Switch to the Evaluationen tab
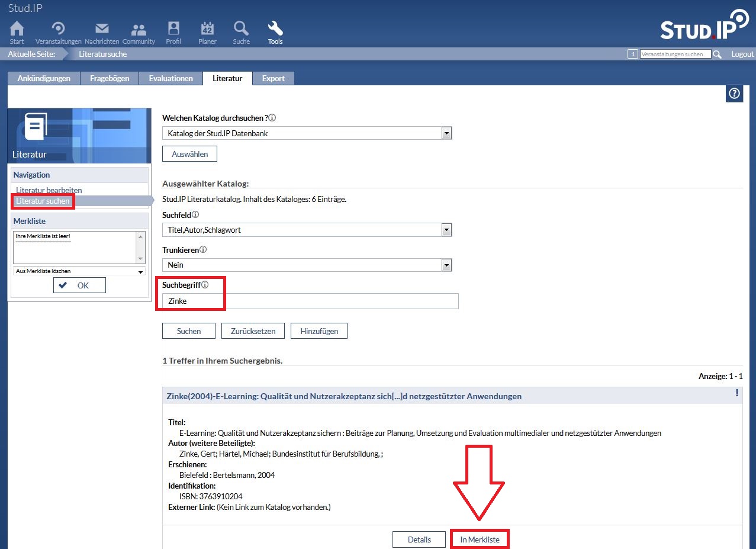Screen dimensions: 756x549 170,78
